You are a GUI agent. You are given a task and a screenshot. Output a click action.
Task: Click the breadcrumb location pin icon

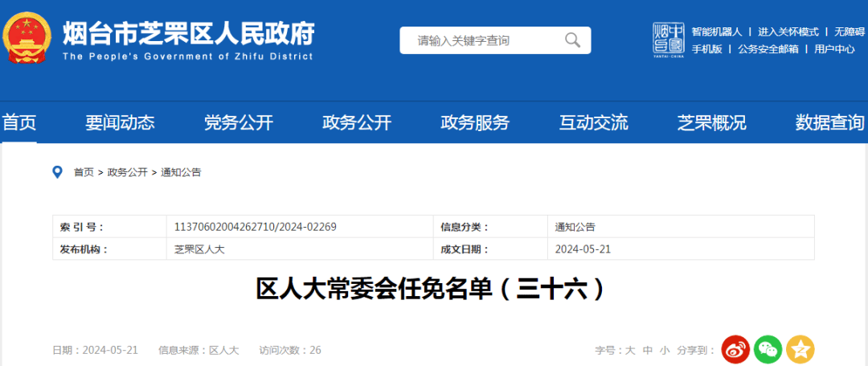tap(58, 171)
